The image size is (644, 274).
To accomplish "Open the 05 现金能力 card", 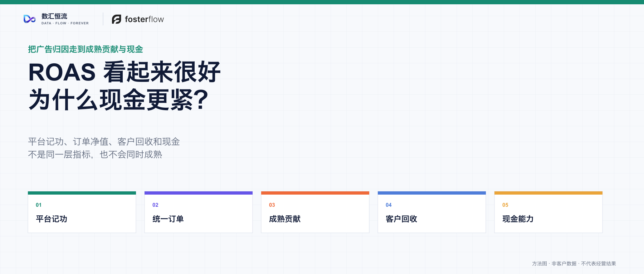I will 548,212.
